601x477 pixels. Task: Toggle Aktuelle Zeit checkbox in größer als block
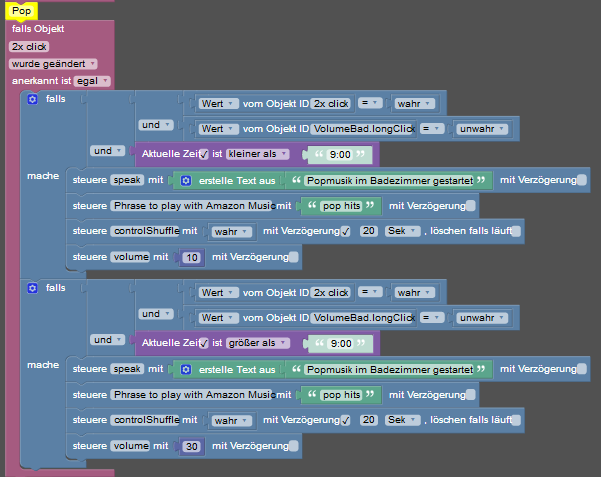[204, 343]
